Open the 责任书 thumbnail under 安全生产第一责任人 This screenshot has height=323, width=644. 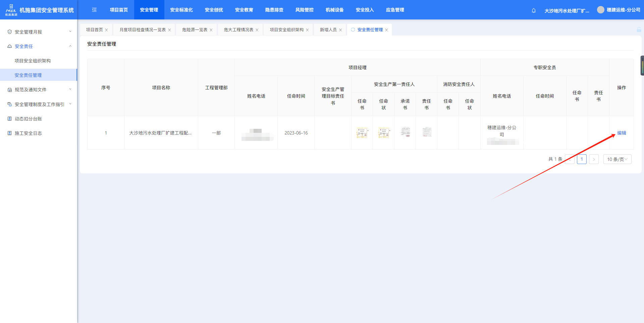(x=427, y=132)
